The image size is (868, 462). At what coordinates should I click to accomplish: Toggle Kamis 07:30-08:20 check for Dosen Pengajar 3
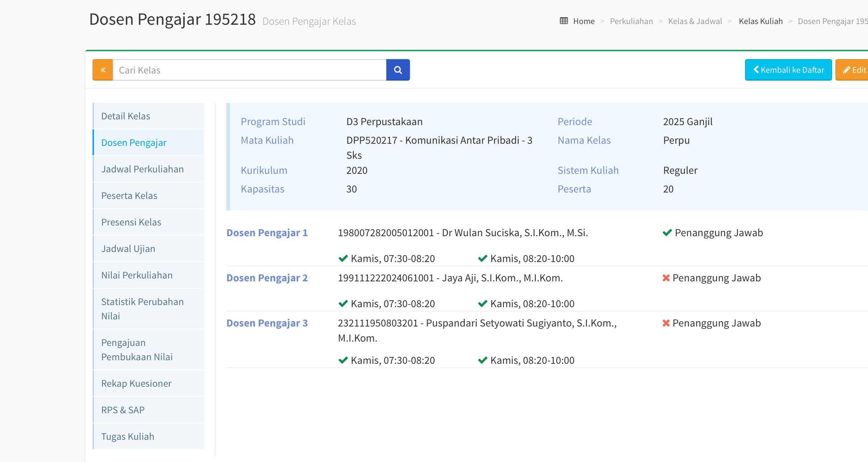(x=343, y=360)
